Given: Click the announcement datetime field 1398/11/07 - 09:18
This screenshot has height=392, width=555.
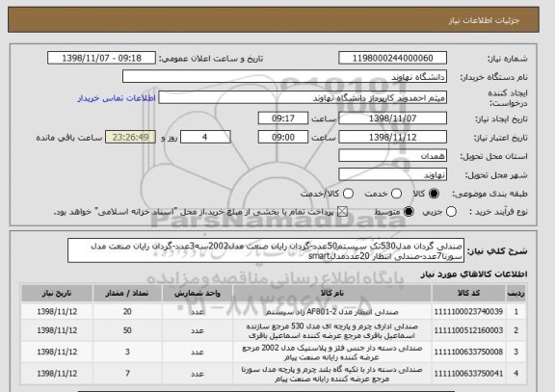Looking at the screenshot, I should pos(101,58).
